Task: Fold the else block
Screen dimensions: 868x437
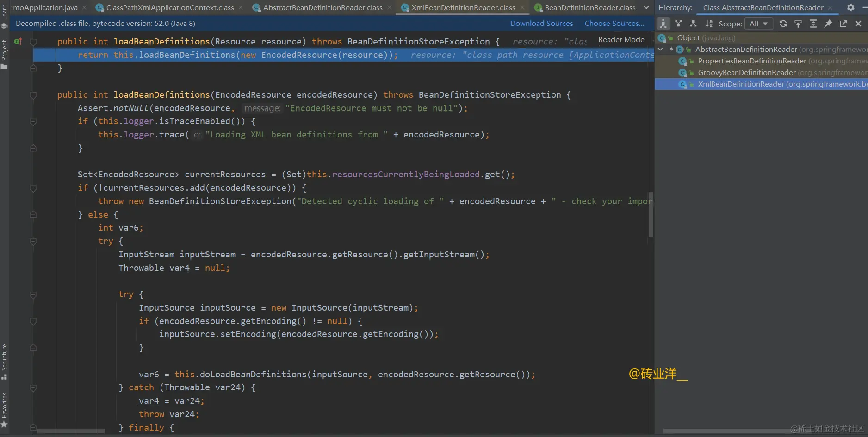Action: coord(33,215)
